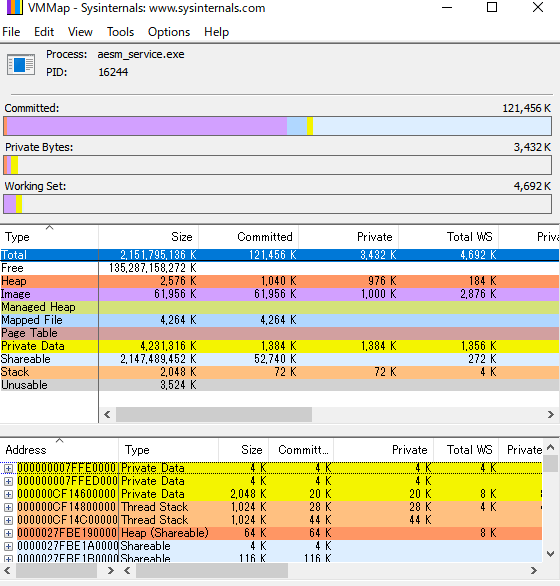Open the Edit menu
The width and height of the screenshot is (560, 586).
click(x=44, y=32)
